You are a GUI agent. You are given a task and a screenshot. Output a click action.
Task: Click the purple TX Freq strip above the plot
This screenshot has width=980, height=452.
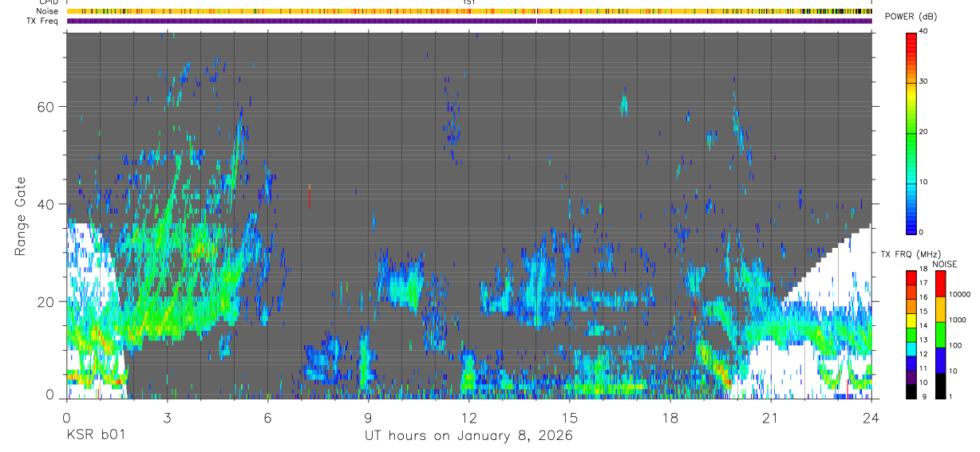469,21
